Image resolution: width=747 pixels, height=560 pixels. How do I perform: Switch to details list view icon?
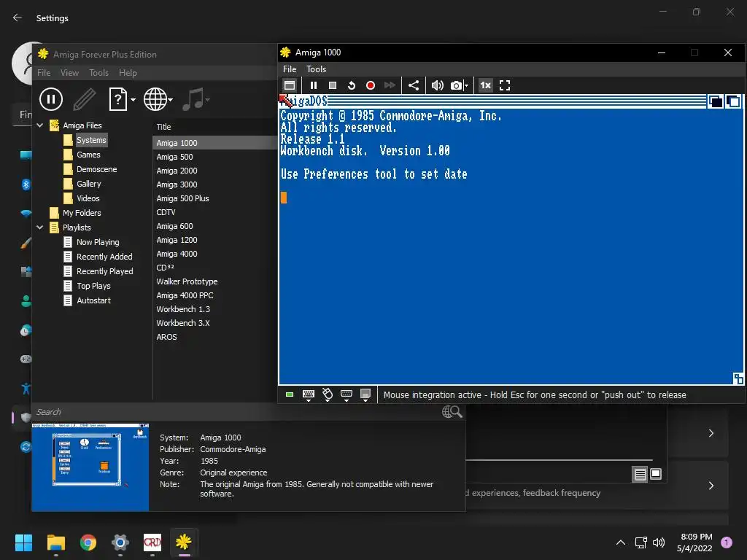(x=640, y=474)
